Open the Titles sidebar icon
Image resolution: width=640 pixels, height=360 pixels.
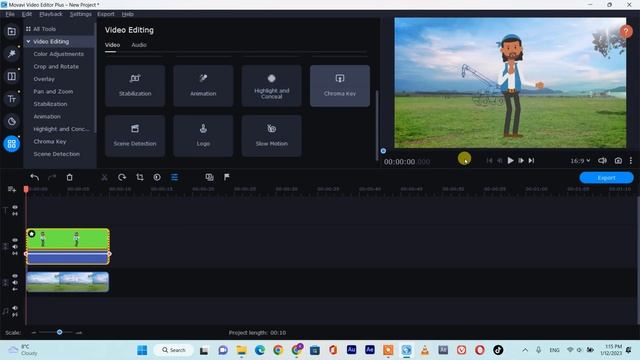tap(11, 99)
